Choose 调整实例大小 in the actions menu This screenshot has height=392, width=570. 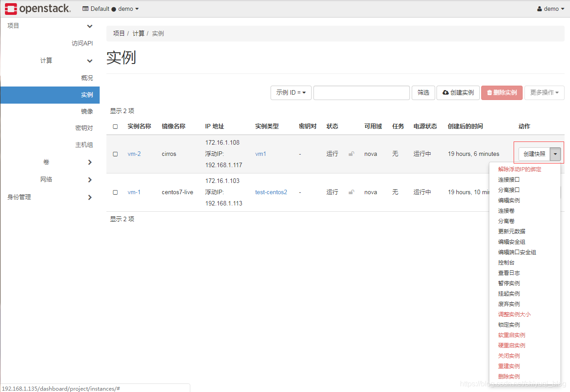515,314
